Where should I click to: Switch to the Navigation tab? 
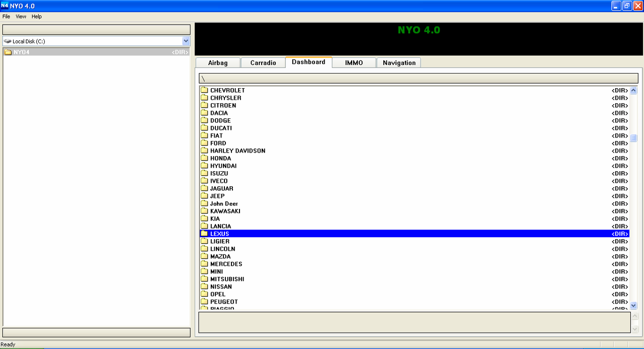[x=399, y=63]
